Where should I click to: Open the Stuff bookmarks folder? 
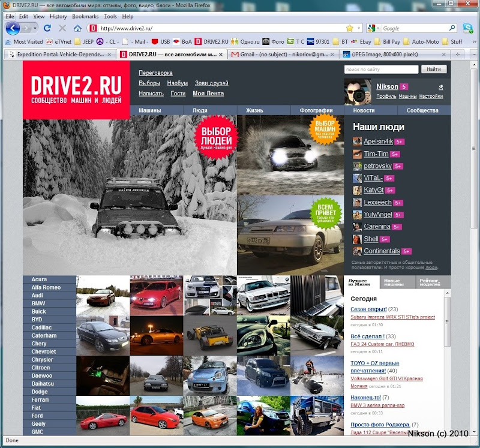[x=452, y=41]
